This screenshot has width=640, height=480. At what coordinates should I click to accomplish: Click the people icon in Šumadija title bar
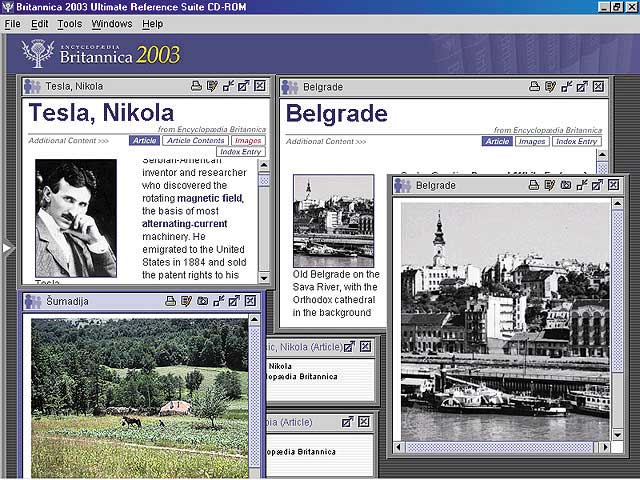click(33, 302)
